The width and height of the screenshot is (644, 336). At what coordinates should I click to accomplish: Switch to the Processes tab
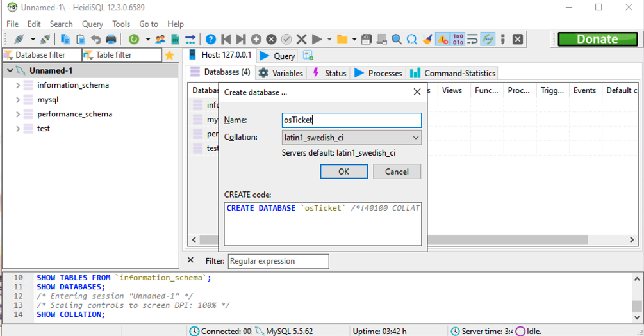coord(378,73)
